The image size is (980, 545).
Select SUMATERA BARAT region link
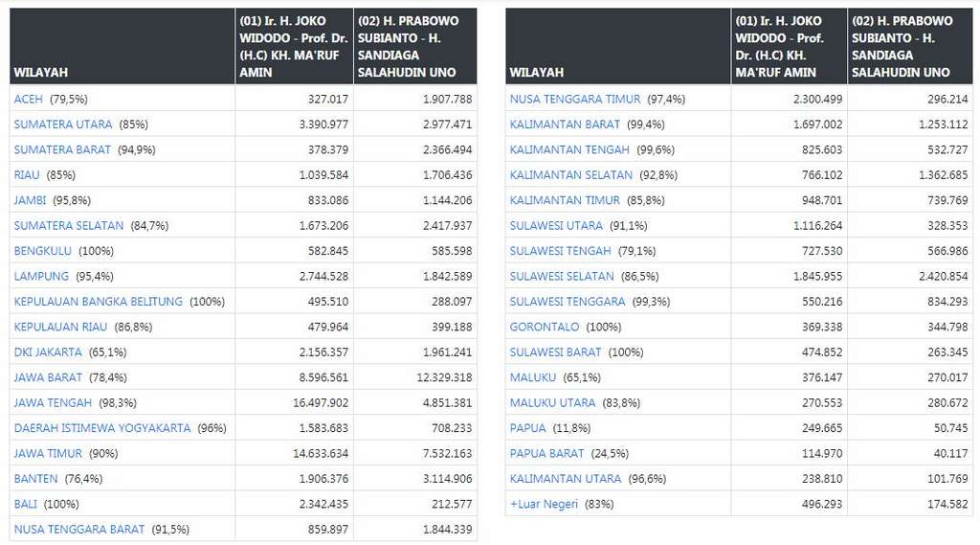click(62, 149)
